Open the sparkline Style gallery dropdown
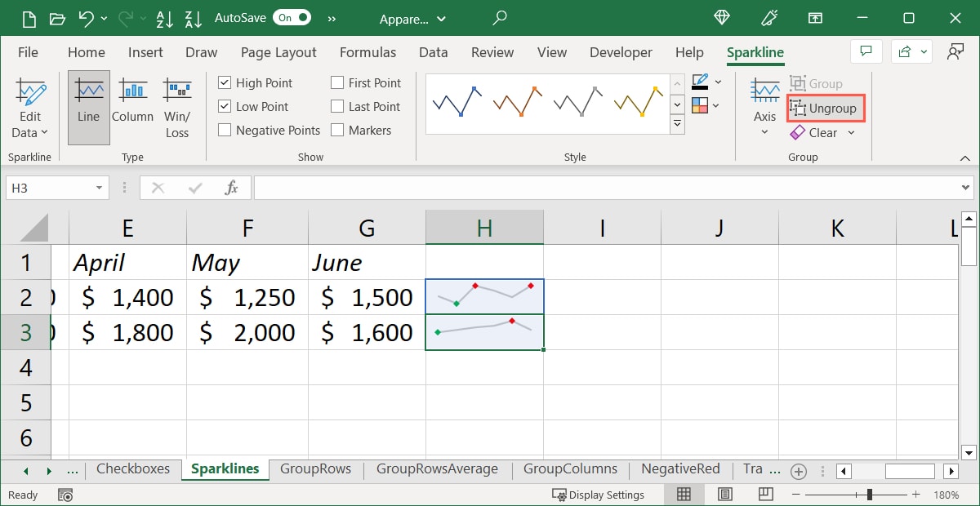The width and height of the screenshot is (980, 506). (x=677, y=123)
